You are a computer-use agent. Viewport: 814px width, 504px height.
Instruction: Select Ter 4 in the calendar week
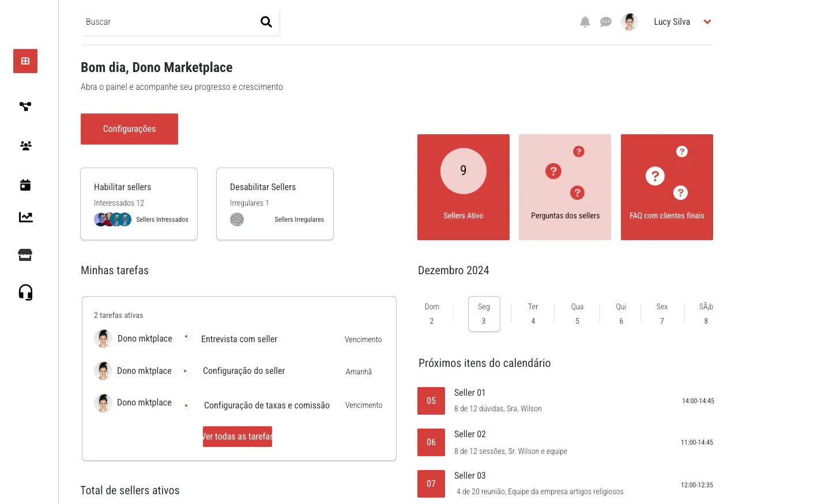click(x=533, y=314)
